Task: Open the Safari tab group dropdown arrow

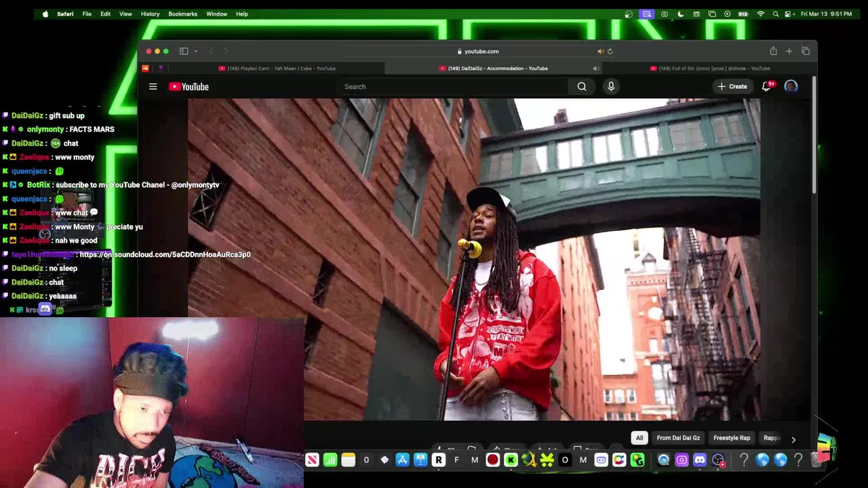Action: (196, 52)
